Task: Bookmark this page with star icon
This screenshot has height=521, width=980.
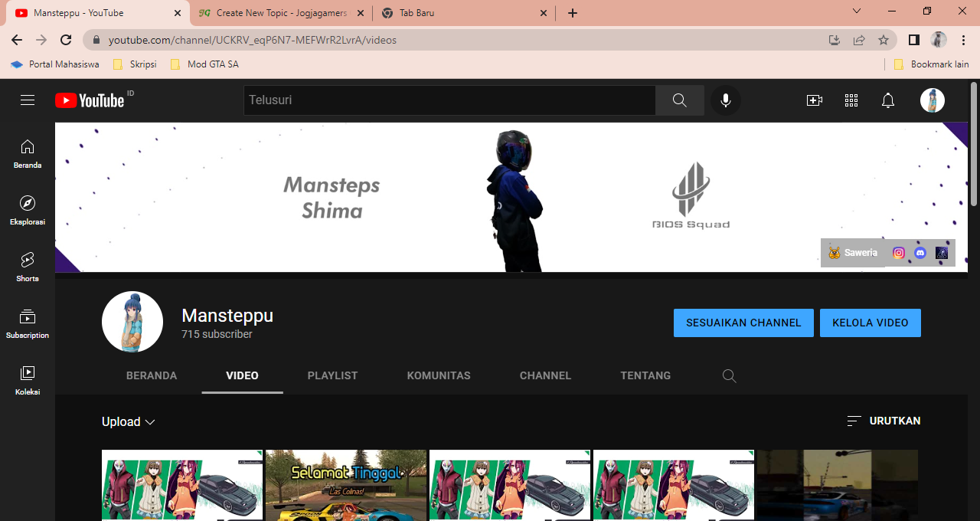Action: pos(884,40)
